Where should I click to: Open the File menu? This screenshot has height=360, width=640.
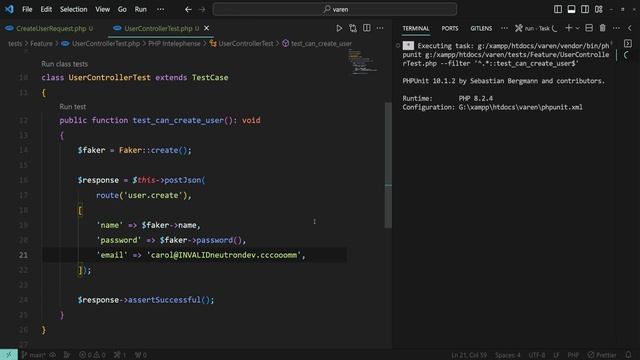(27, 9)
